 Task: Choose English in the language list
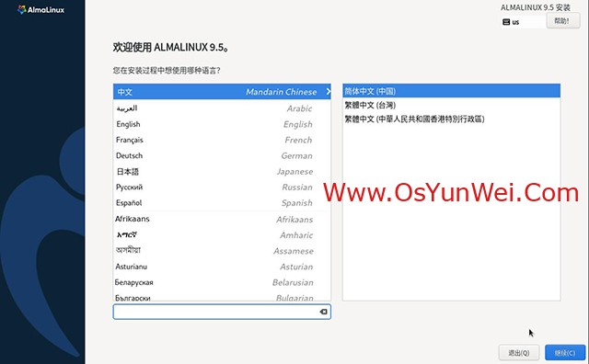[x=222, y=124]
